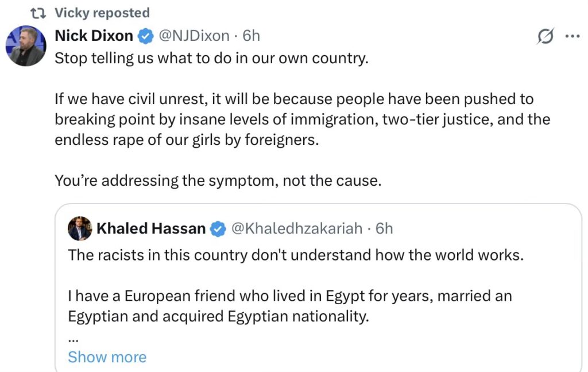Click Khaled Hassan's blue verified badge

pyautogui.click(x=218, y=229)
